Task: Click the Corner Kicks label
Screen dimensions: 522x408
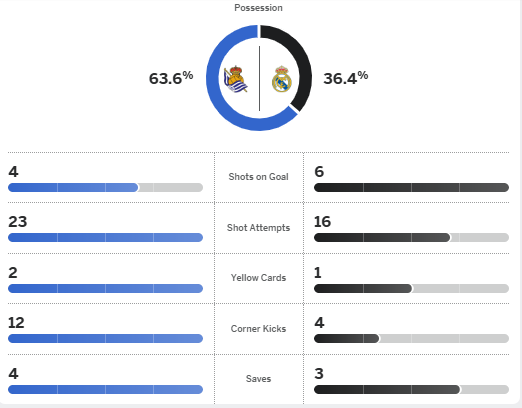Action: coord(258,329)
